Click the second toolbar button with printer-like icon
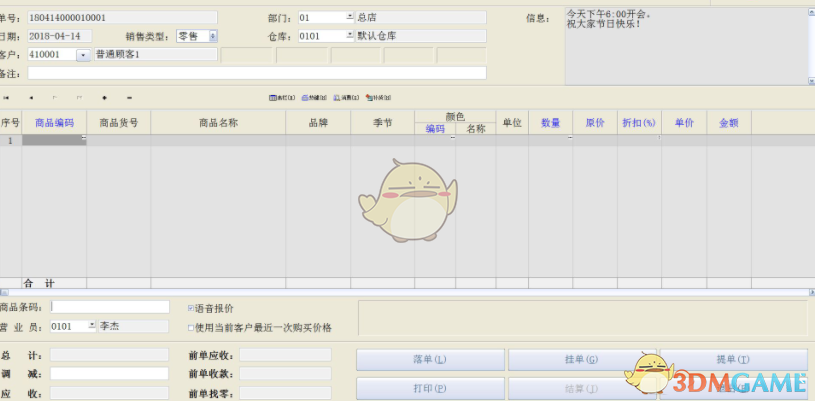This screenshot has height=401, width=817. coord(314,97)
